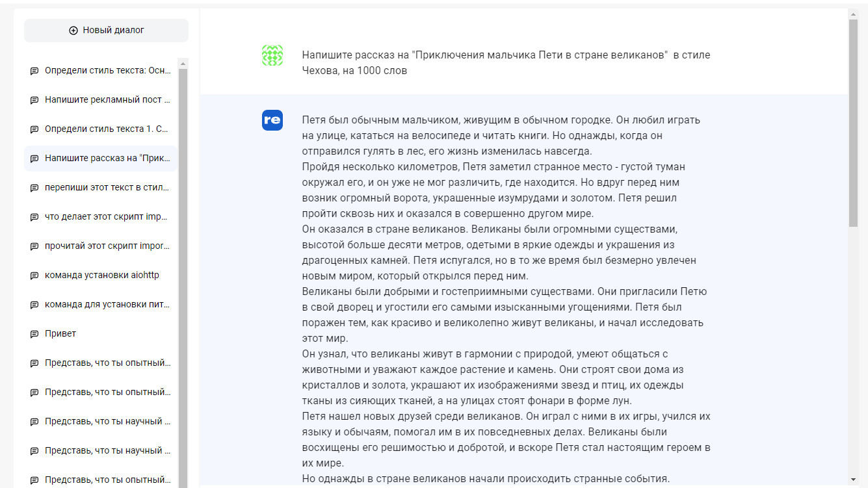This screenshot has width=868, height=488.
Task: Click the user prompt about мальчика Пети
Action: click(506, 63)
